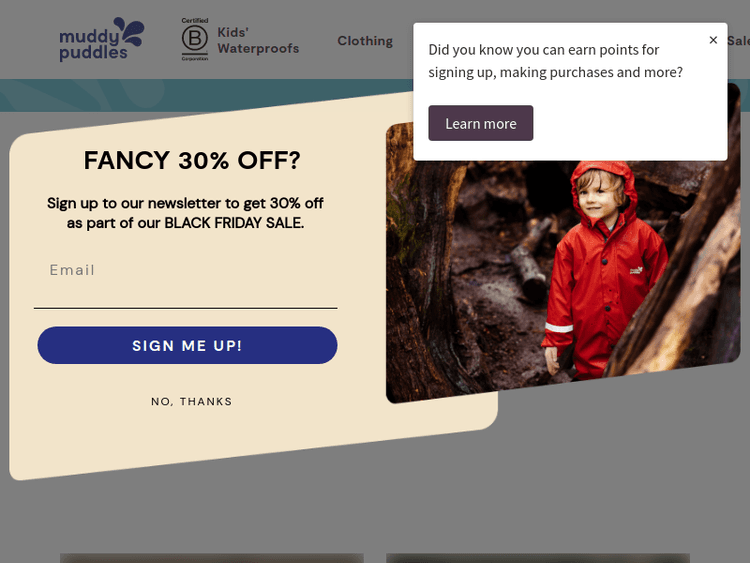The width and height of the screenshot is (750, 563).
Task: Dismiss the newsletter with NO, THANKS
Action: tap(192, 401)
